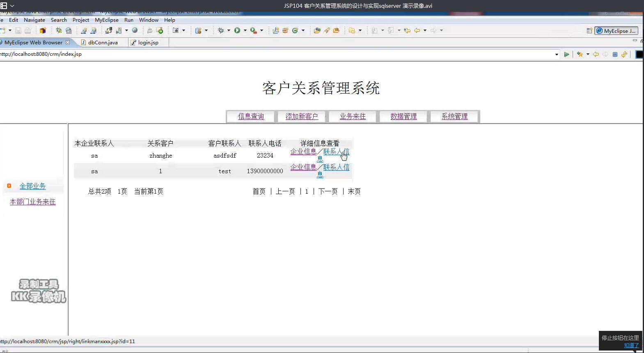Click the camera screenshot toolbar icon
Screen dimensions: 644x353
click(x=176, y=30)
